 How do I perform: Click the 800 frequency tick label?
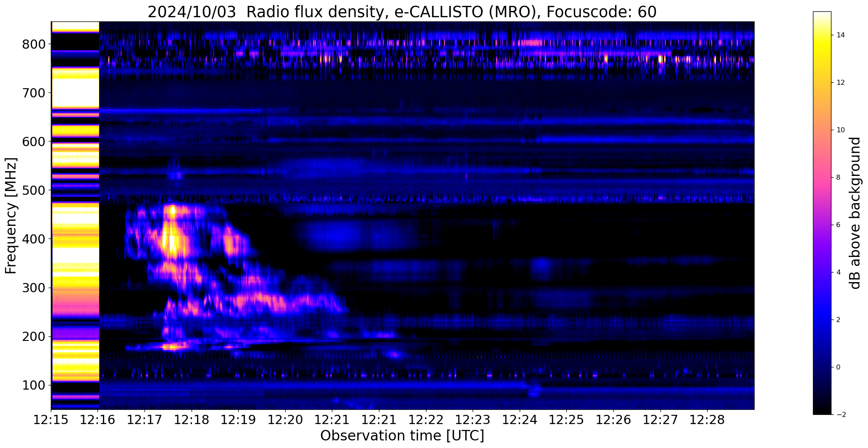tap(34, 44)
